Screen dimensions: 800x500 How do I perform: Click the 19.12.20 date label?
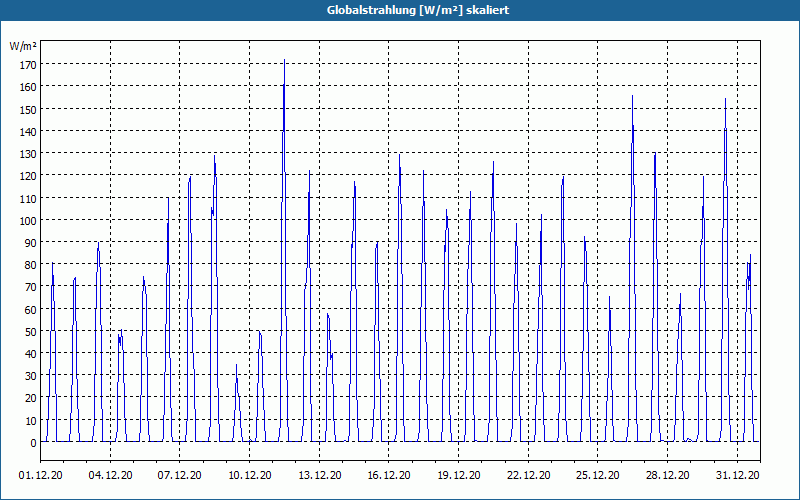[x=459, y=476]
